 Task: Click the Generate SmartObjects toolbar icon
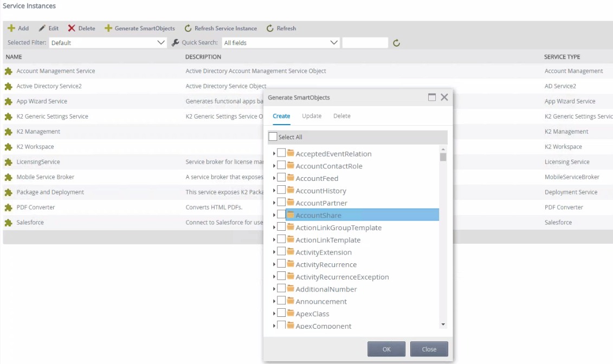click(108, 28)
